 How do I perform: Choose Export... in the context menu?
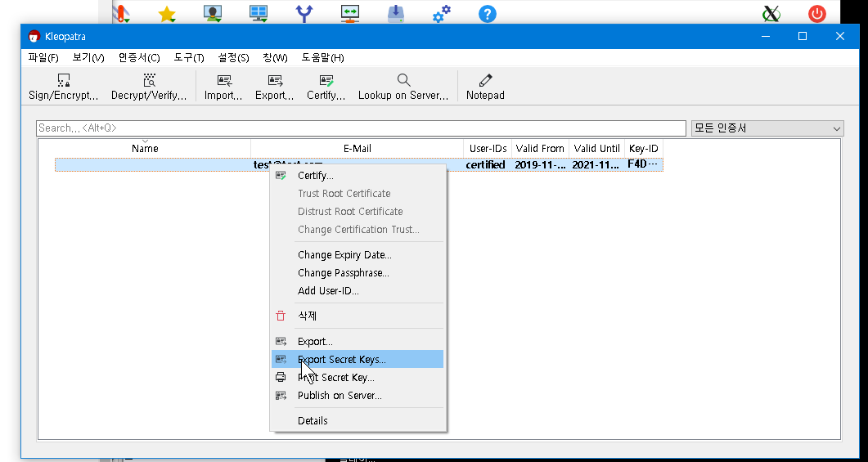pyautogui.click(x=357, y=341)
